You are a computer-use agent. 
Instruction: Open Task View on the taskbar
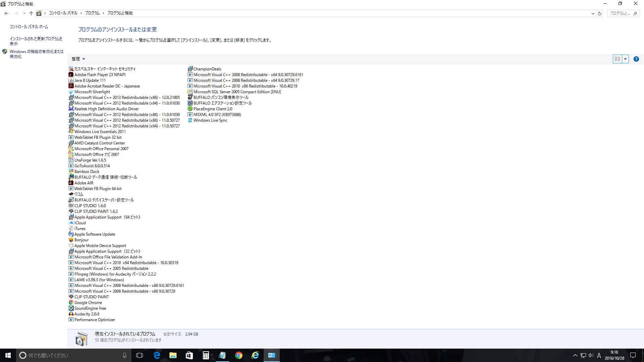[x=140, y=355]
